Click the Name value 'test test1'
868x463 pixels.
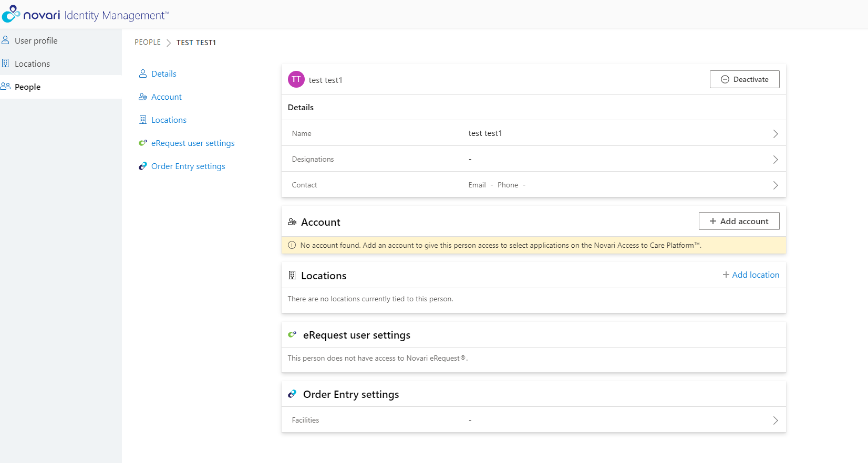pyautogui.click(x=485, y=133)
